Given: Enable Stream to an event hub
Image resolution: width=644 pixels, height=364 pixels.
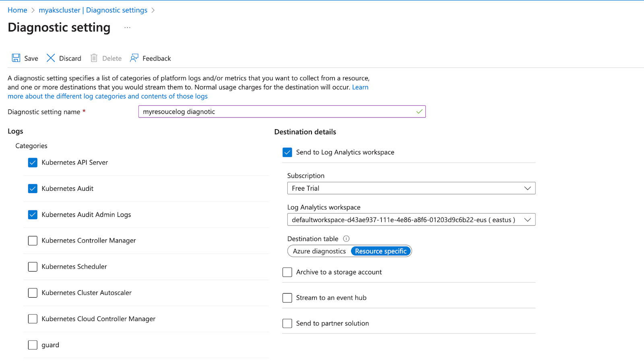Looking at the screenshot, I should click(x=287, y=298).
